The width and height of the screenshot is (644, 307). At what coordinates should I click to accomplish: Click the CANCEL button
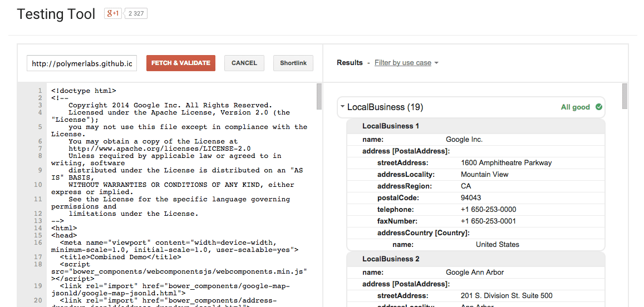(244, 63)
